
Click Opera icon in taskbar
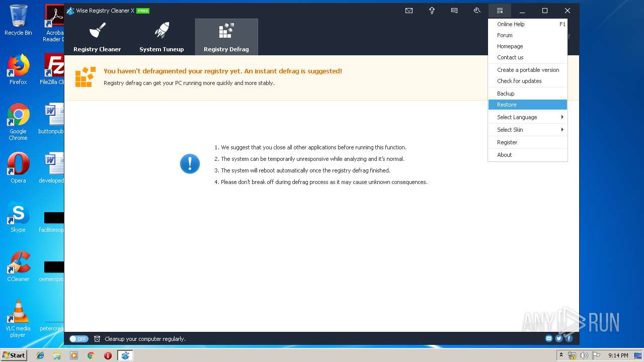(x=108, y=355)
